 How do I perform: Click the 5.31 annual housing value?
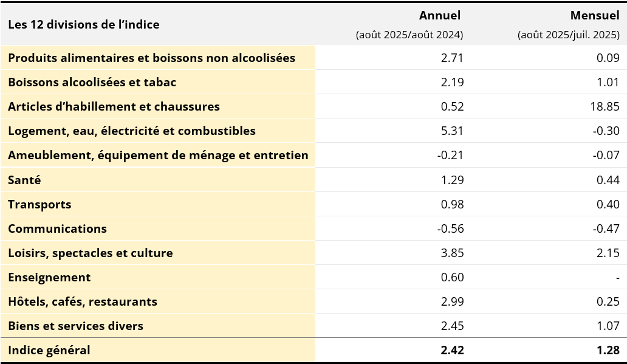click(452, 131)
